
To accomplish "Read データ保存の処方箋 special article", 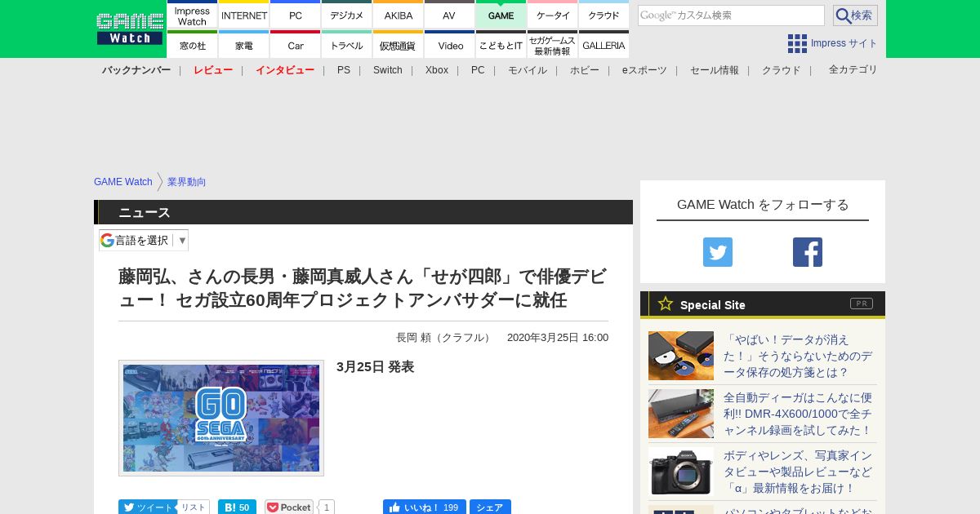I will [x=798, y=356].
